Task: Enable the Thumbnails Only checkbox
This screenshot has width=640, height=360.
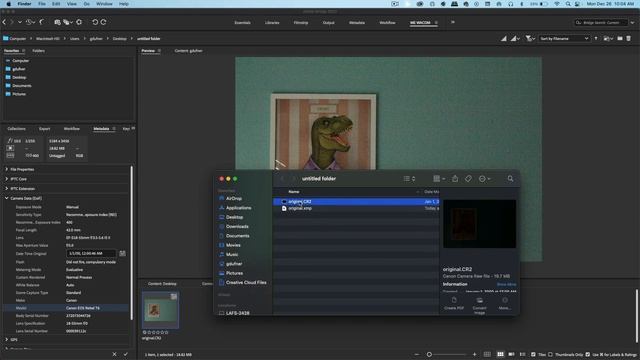Action: 550,354
